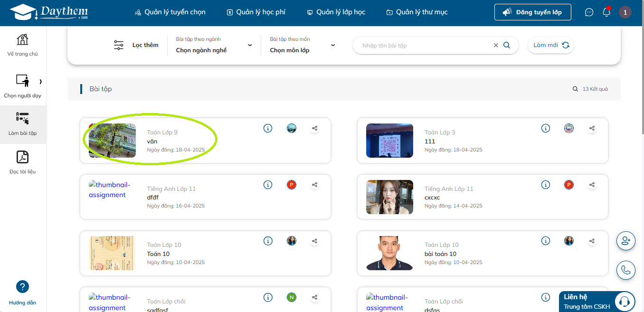Open author avatar on Toán Lớp 3 card
The width and height of the screenshot is (644, 312).
(569, 128)
